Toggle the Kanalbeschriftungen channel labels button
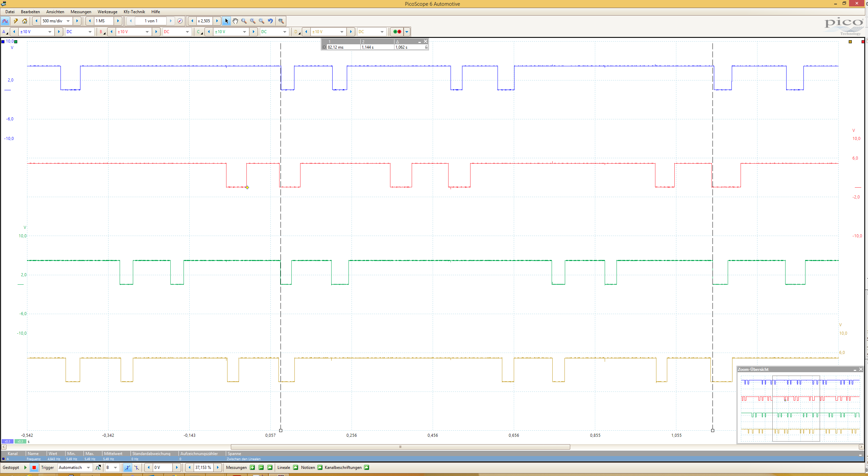868x476 pixels. [x=367, y=468]
